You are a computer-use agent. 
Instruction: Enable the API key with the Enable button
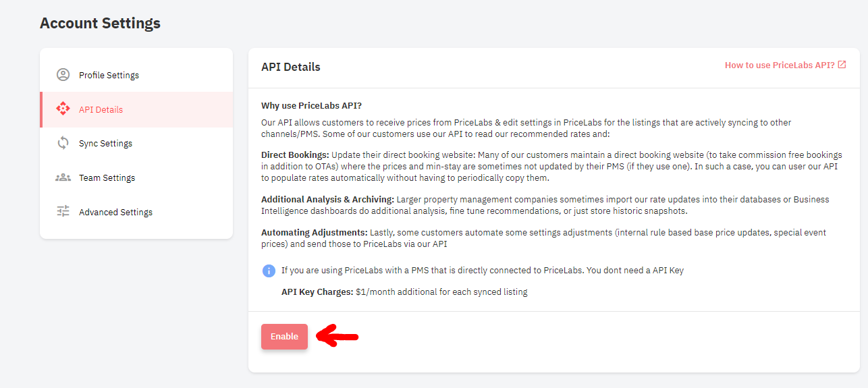(x=284, y=337)
